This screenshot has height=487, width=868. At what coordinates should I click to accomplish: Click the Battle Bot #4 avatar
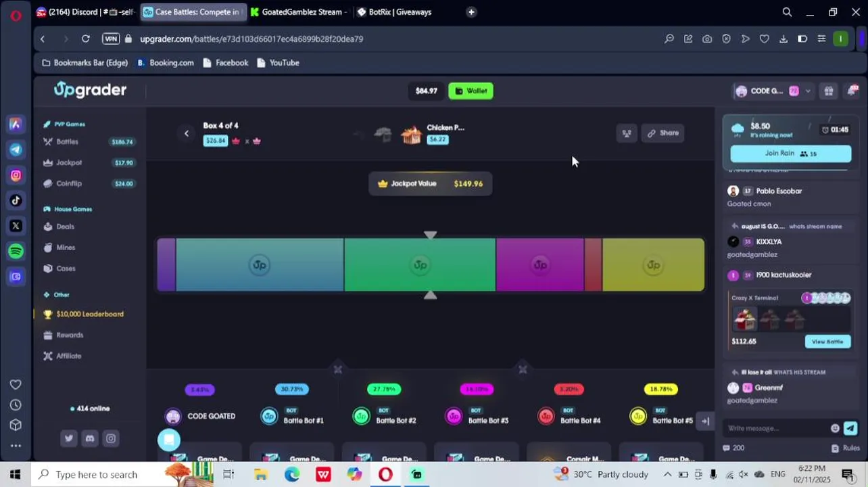546,417
